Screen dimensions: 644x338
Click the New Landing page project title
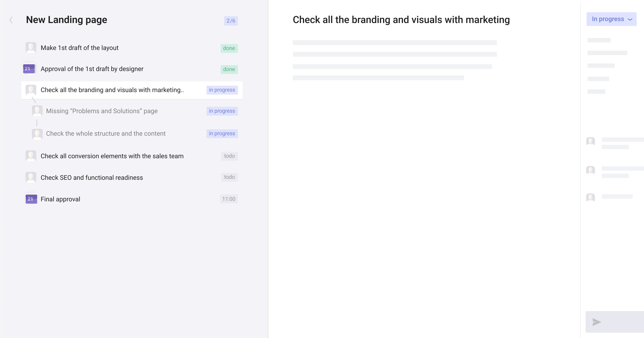(66, 20)
